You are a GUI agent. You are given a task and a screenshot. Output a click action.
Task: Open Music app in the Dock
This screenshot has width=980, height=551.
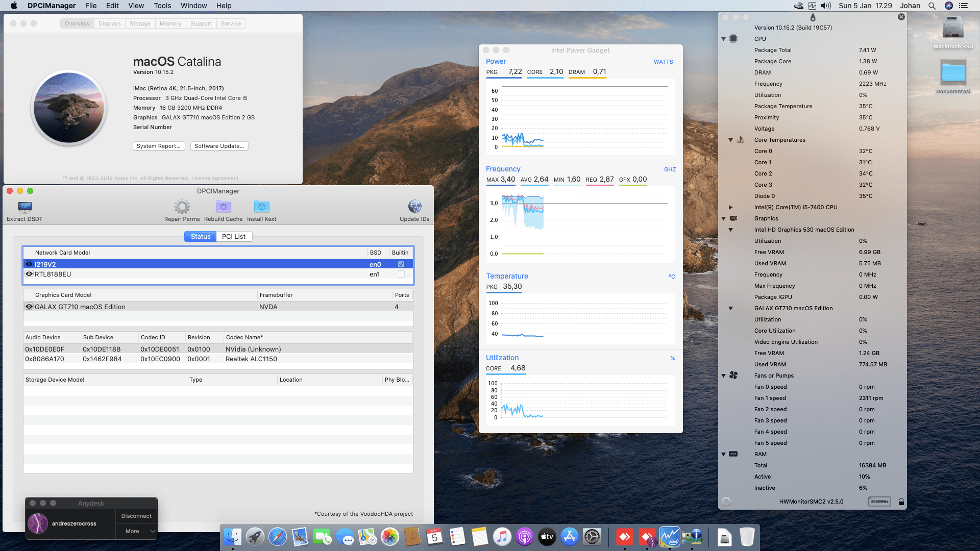(x=502, y=537)
